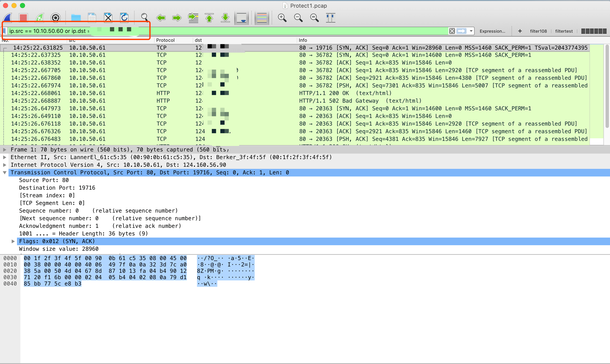This screenshot has width=610, height=364.
Task: Go forward in packet history
Action: click(x=177, y=18)
